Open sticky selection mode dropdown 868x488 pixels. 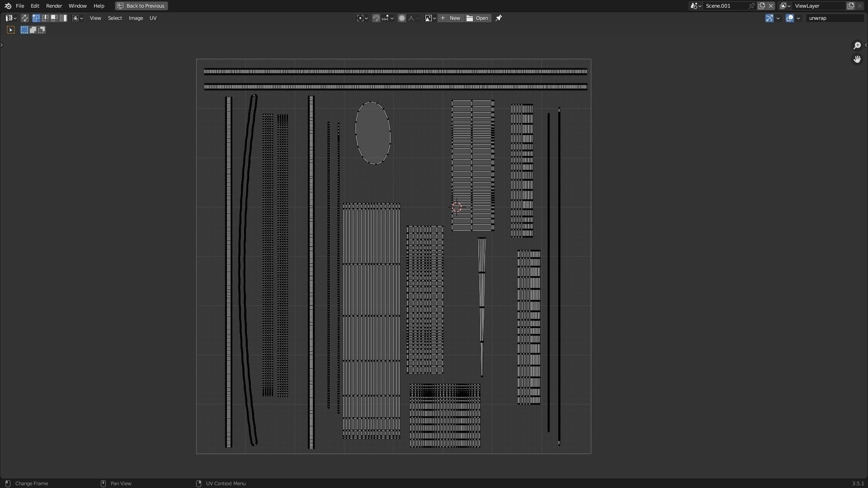point(78,18)
